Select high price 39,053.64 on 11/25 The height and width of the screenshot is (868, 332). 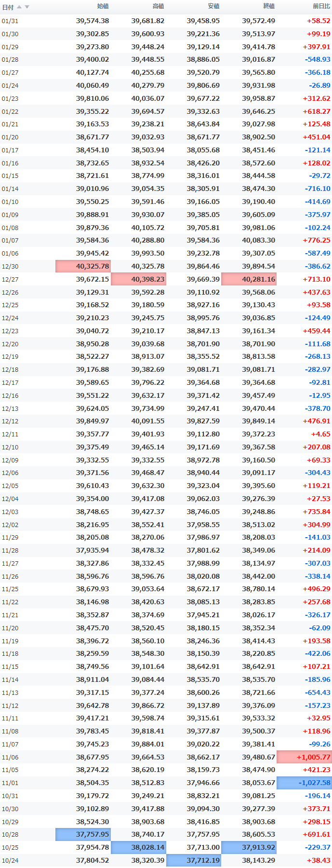148,589
